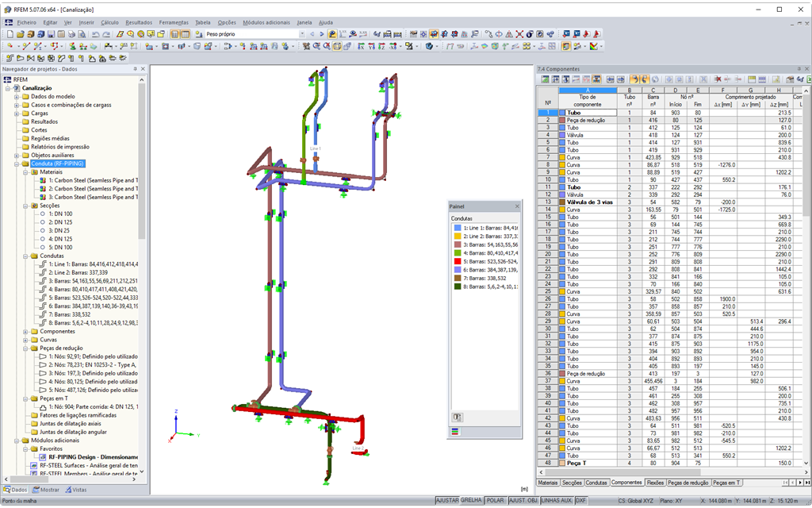Click the piping valve tool icon
This screenshot has width=812, height=508.
[x=31, y=58]
